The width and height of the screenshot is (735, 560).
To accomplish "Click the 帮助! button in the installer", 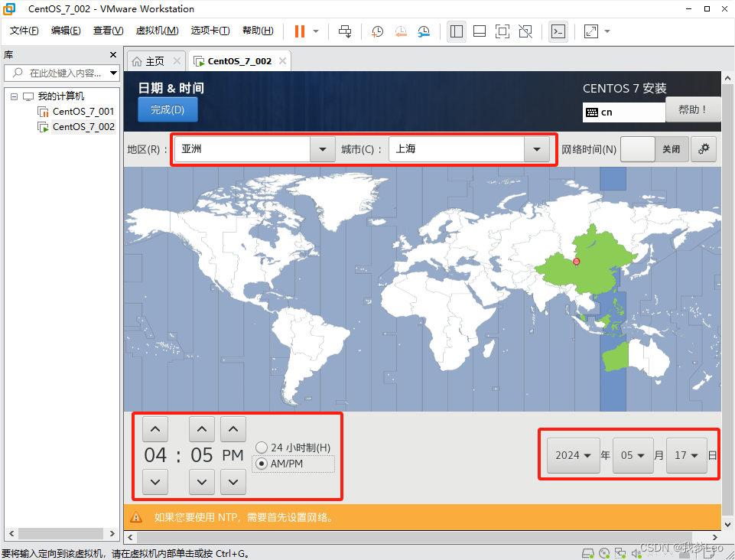I will click(693, 109).
